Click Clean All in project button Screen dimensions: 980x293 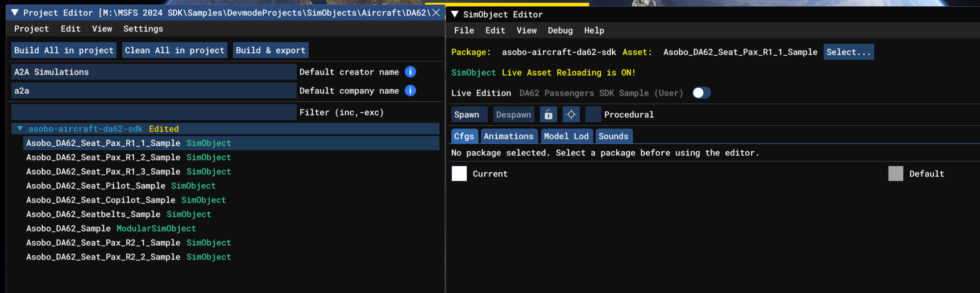[175, 50]
